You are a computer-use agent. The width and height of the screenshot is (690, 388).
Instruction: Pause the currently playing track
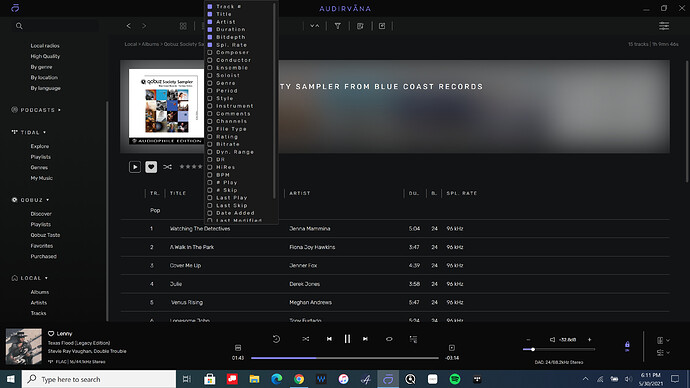click(x=347, y=339)
